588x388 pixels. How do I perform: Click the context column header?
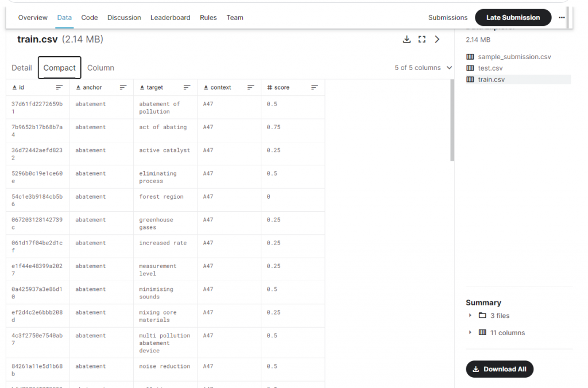[x=229, y=87]
